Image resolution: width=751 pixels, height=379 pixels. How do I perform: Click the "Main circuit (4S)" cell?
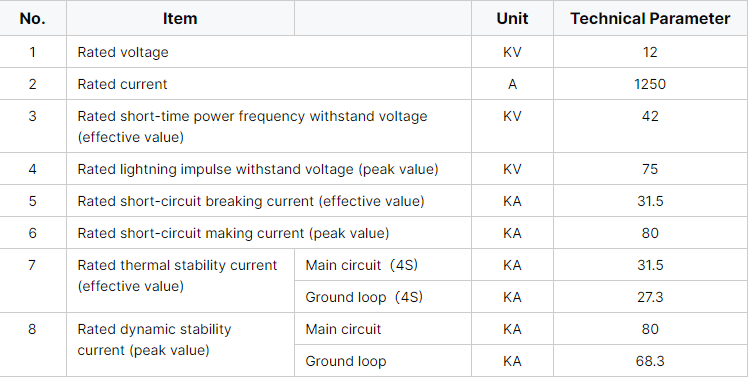(383, 264)
